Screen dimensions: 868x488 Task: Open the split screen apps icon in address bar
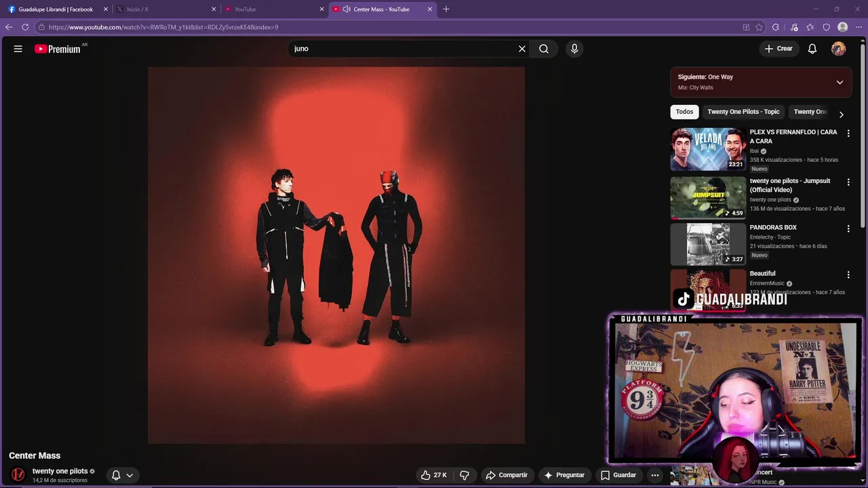click(746, 27)
